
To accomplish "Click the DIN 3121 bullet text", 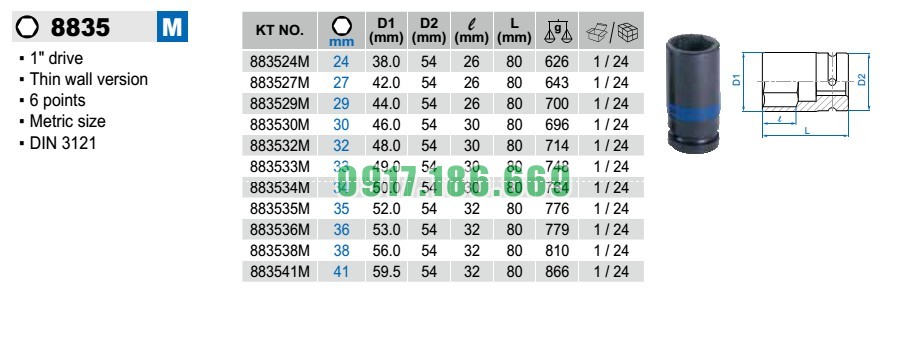I will (x=63, y=142).
